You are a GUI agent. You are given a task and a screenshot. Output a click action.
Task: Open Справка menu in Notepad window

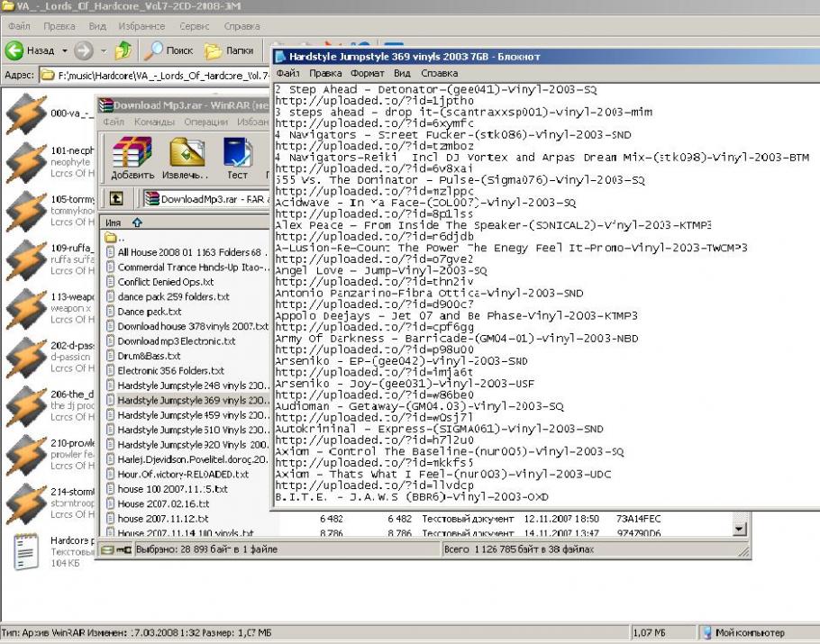click(x=440, y=73)
